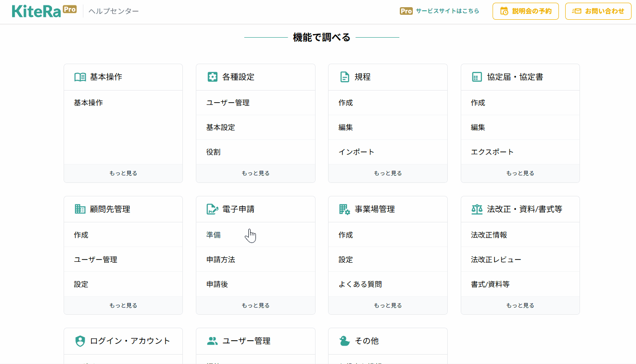Click the ログイン・アカウント card heading
Image resolution: width=636 pixels, height=364 pixels.
pos(130,341)
